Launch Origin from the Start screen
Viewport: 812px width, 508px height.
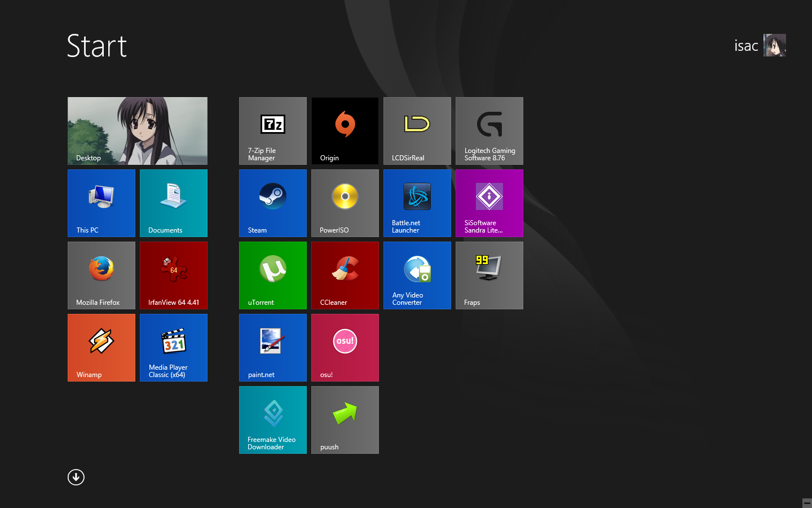[x=345, y=131]
